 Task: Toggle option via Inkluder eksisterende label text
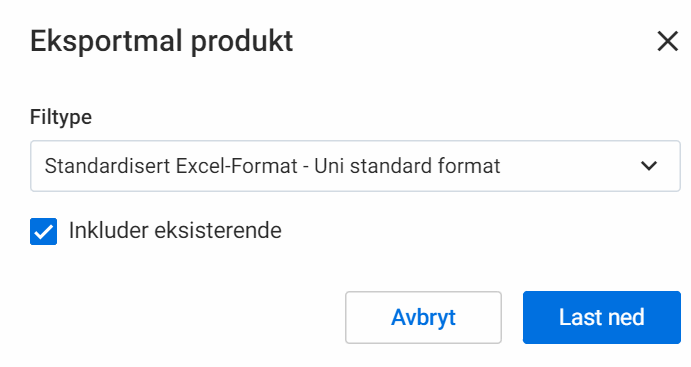click(175, 230)
